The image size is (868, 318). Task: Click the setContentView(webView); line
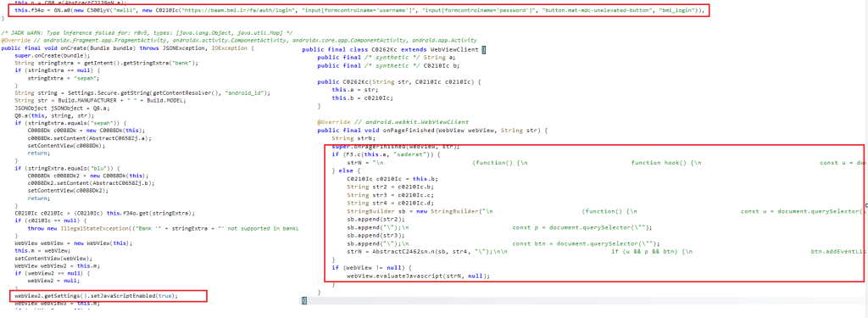coord(53,258)
